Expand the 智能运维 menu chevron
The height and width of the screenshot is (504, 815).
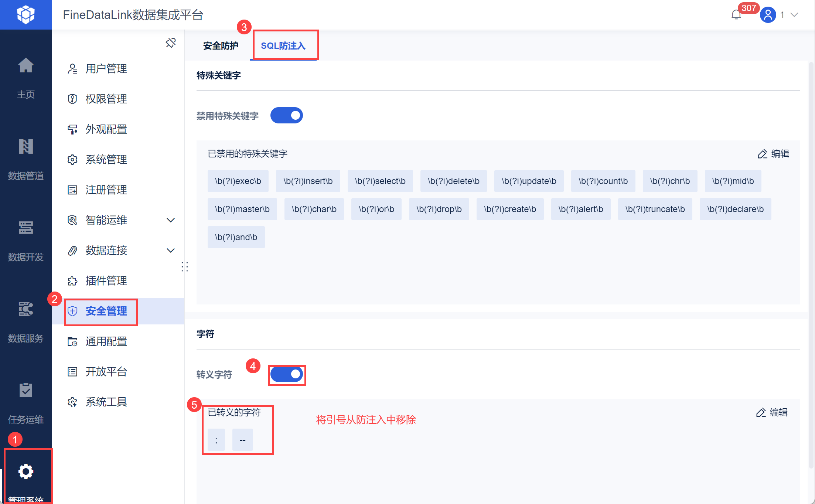point(170,220)
